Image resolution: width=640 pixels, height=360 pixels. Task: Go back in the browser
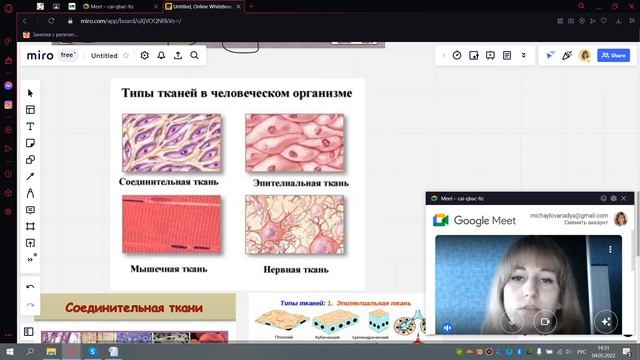click(25, 21)
